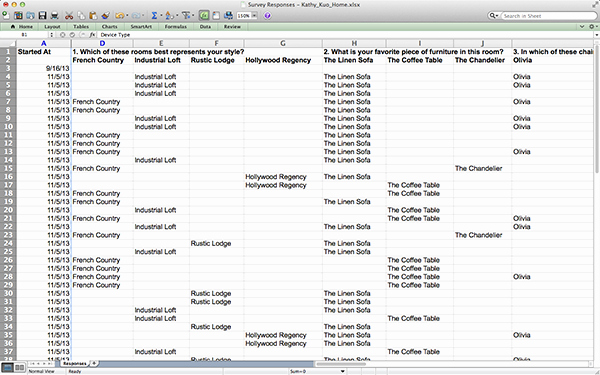Copy selection using toolbar icon
The height and width of the screenshot is (375, 600).
pos(81,16)
